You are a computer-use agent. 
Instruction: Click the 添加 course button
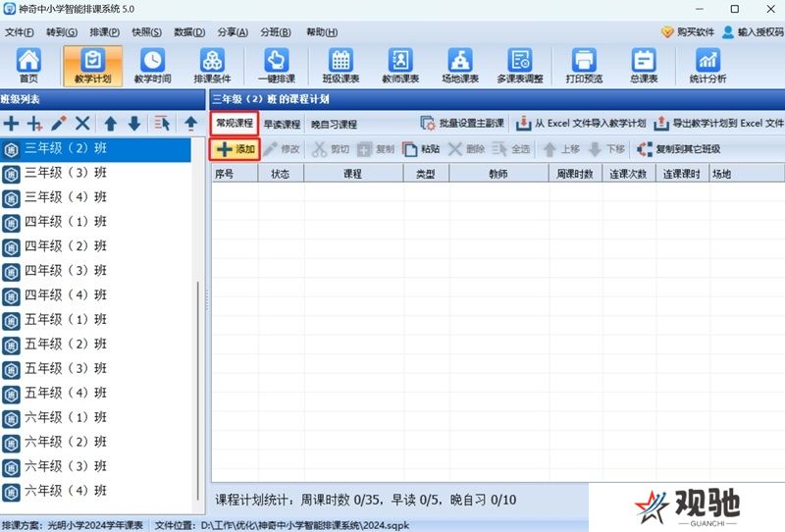[x=235, y=149]
